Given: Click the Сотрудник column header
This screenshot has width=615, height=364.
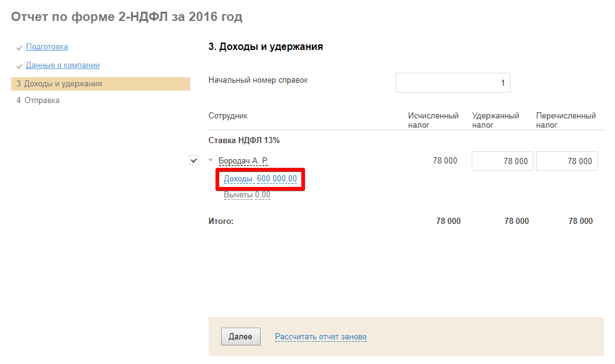Looking at the screenshot, I should [228, 116].
